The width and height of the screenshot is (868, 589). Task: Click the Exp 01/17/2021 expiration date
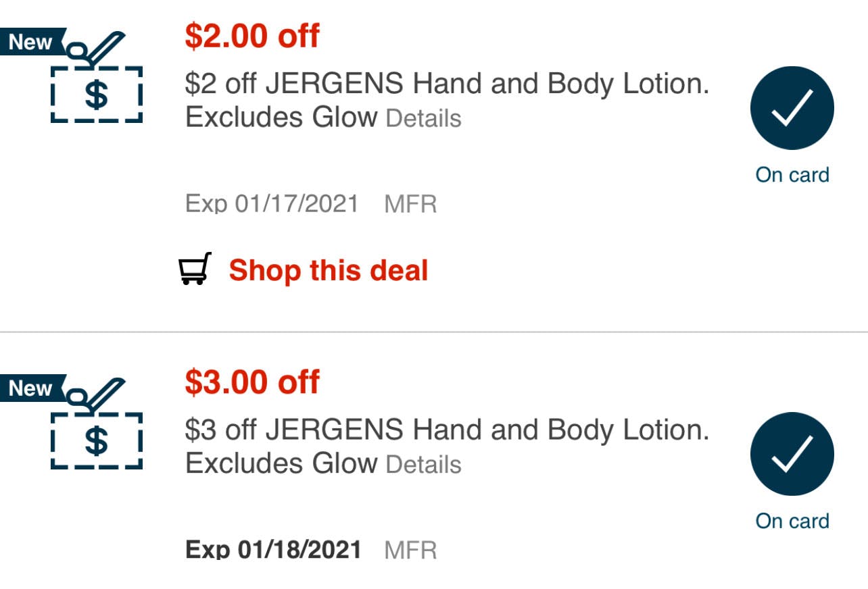tap(272, 203)
